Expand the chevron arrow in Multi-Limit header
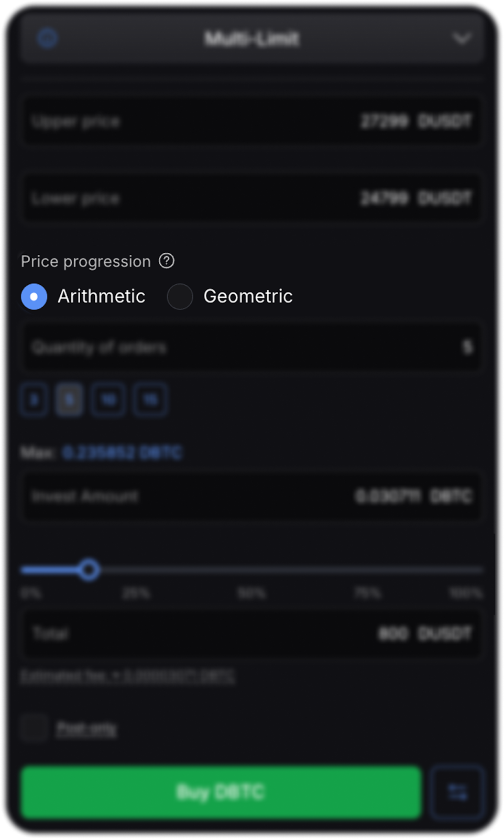The image size is (504, 839). [462, 38]
